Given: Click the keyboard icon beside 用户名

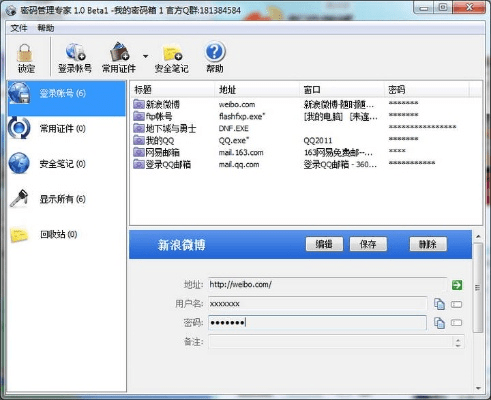Looking at the screenshot, I should click(x=457, y=304).
